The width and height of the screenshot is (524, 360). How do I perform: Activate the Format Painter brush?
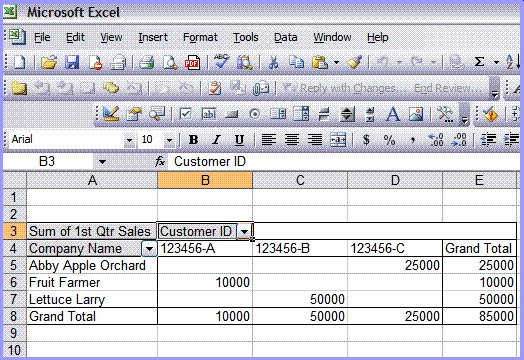click(x=354, y=62)
